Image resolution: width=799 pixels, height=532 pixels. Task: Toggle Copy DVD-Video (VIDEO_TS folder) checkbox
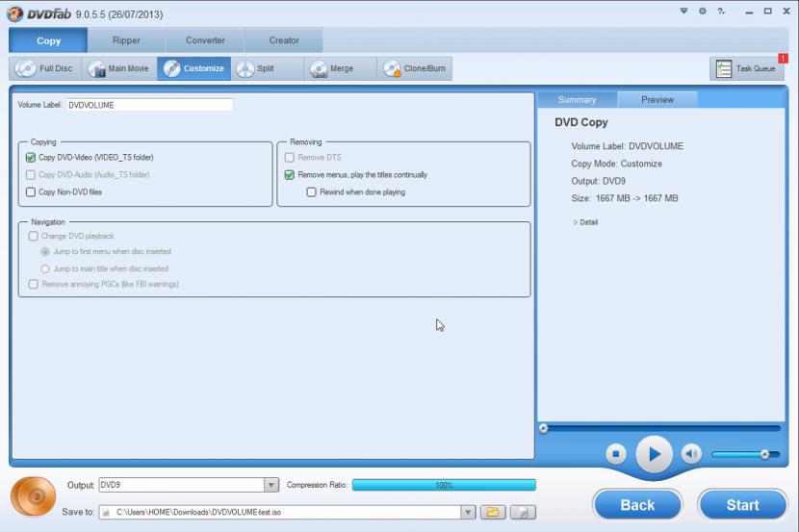click(x=31, y=158)
